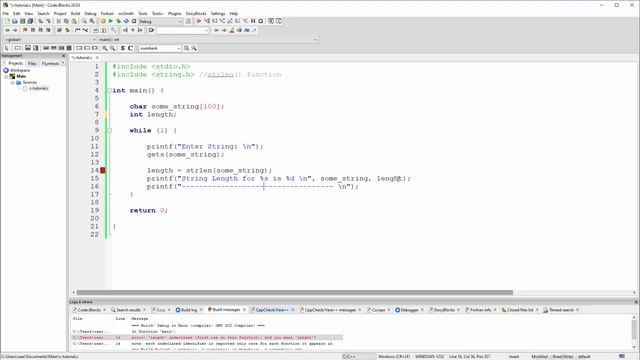The height and width of the screenshot is (360, 640).
Task: Collapse the fold marker at int main line
Action: click(x=109, y=91)
